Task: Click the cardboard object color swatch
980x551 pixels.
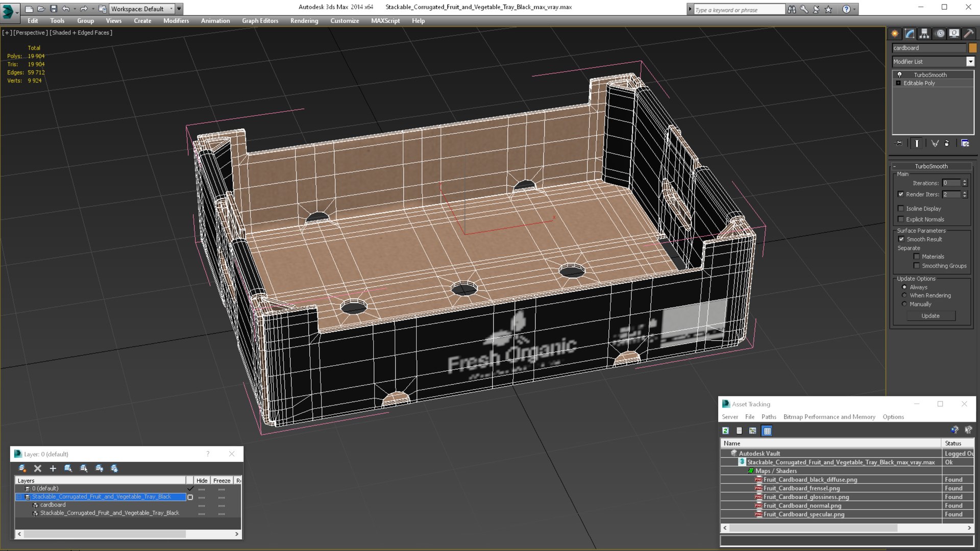Action: tap(972, 48)
